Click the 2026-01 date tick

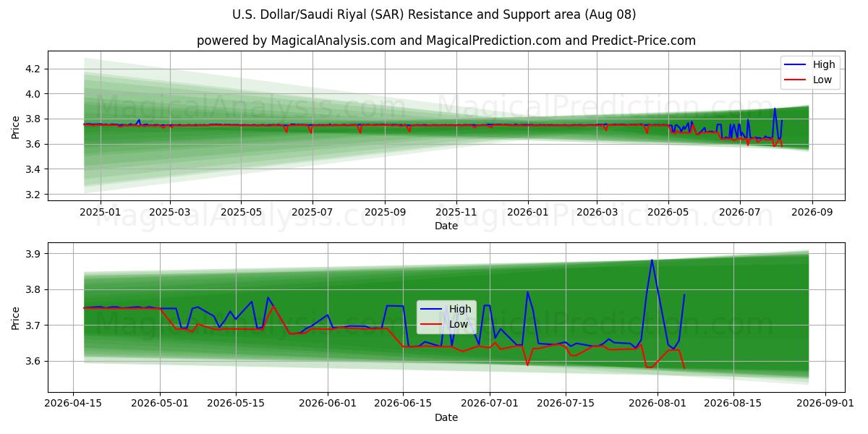click(527, 213)
